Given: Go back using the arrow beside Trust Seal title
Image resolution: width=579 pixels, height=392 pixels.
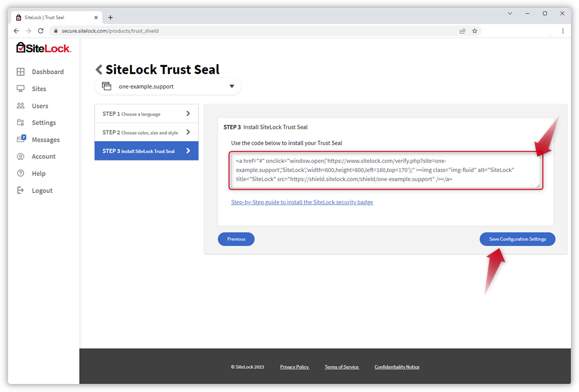Looking at the screenshot, I should click(x=99, y=69).
